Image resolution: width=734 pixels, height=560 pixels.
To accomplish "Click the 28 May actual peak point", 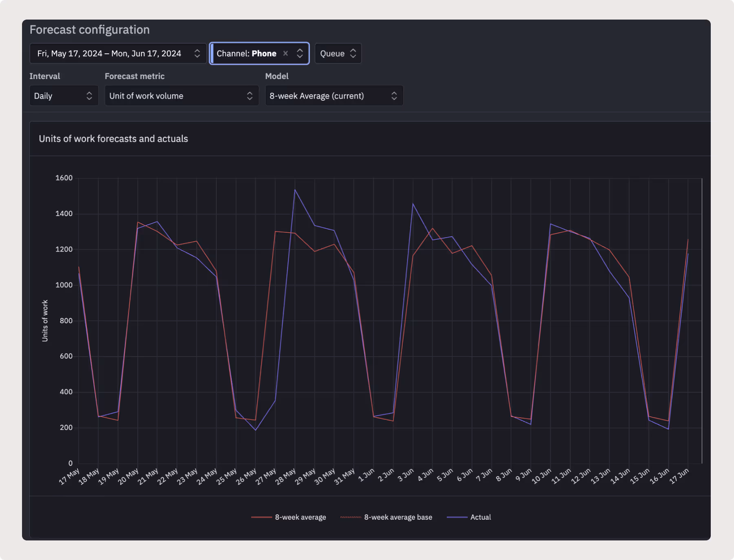I will point(295,190).
